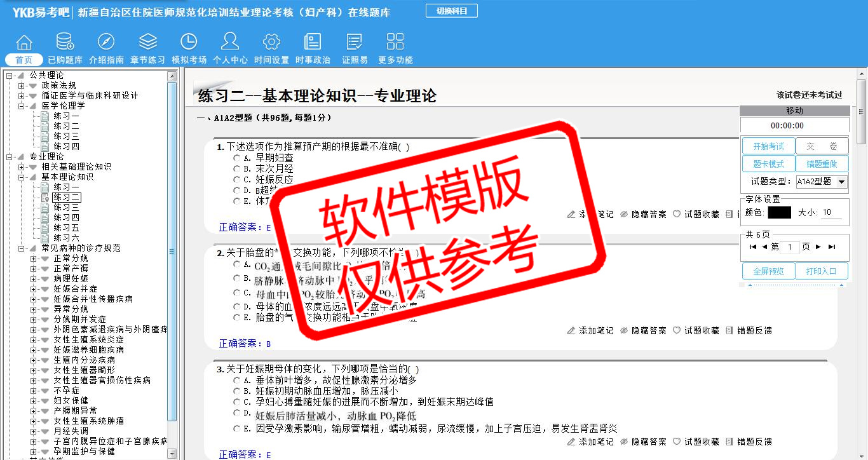Open the 模拟考场 mock exam clock icon
This screenshot has height=460, width=868.
pos(189,42)
